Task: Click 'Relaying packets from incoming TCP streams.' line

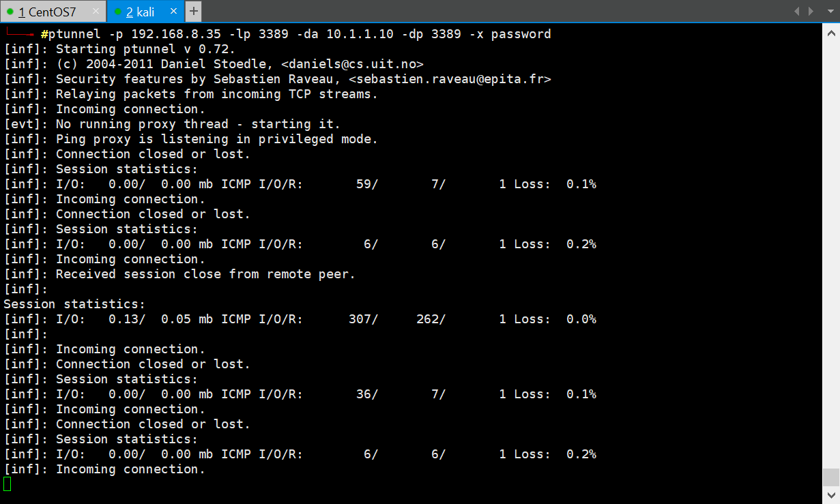Action: coord(217,94)
